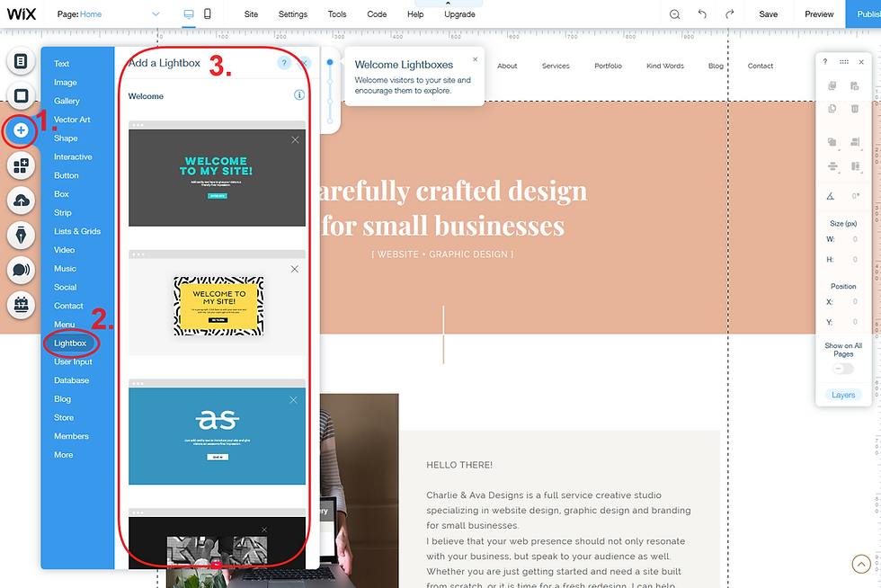The image size is (881, 588).
Task: Click the toolbar help question mark
Action: pos(825,62)
